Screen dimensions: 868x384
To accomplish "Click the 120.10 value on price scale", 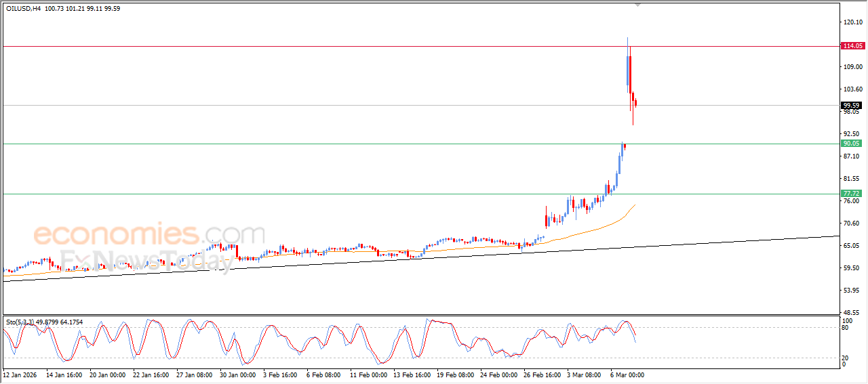I will (x=852, y=22).
